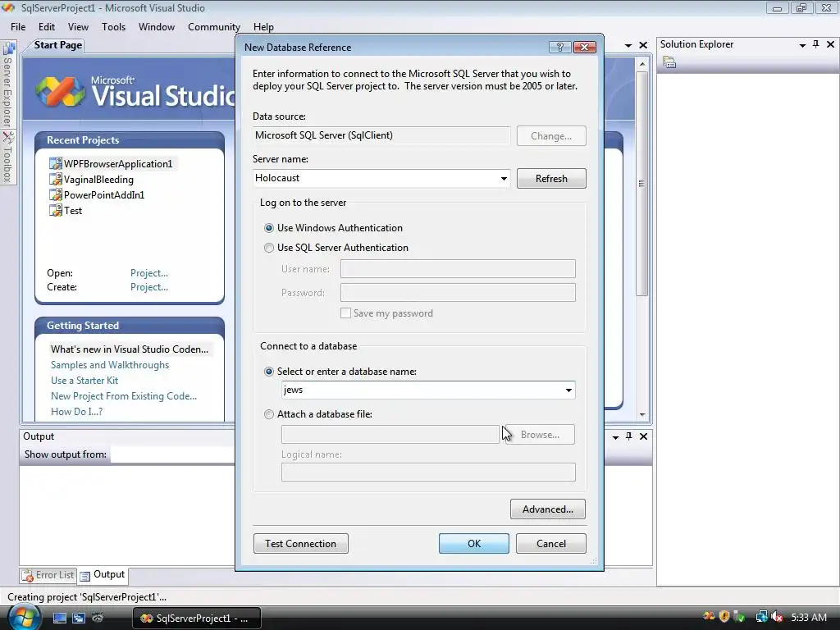Select the Start Page tab
840x630 pixels.
point(58,45)
